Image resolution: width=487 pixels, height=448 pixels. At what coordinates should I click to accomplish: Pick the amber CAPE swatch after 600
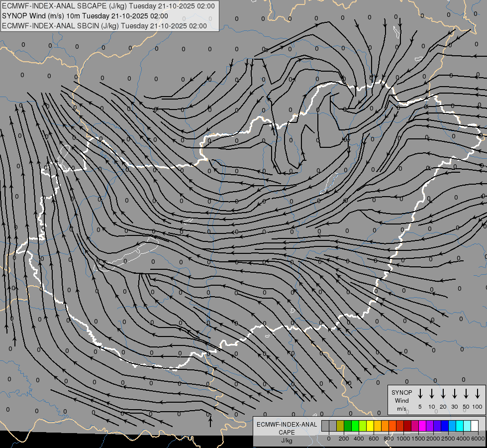coord(378,426)
